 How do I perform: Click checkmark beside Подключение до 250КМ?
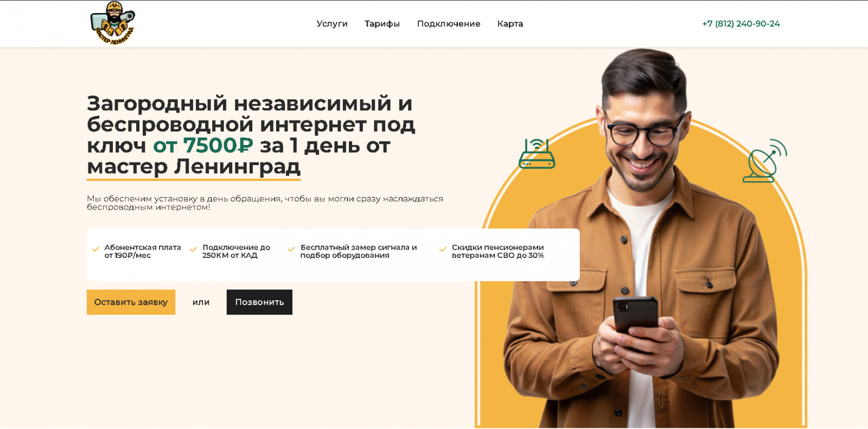click(x=194, y=250)
